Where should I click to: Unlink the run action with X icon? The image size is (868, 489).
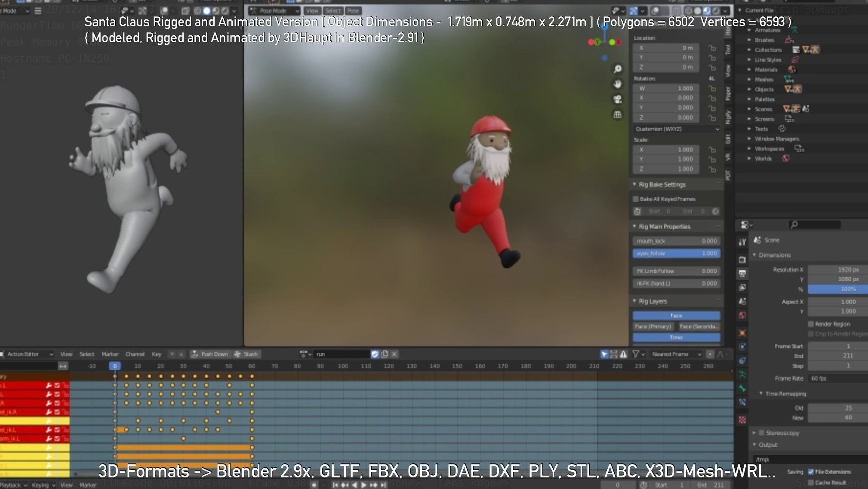click(394, 354)
